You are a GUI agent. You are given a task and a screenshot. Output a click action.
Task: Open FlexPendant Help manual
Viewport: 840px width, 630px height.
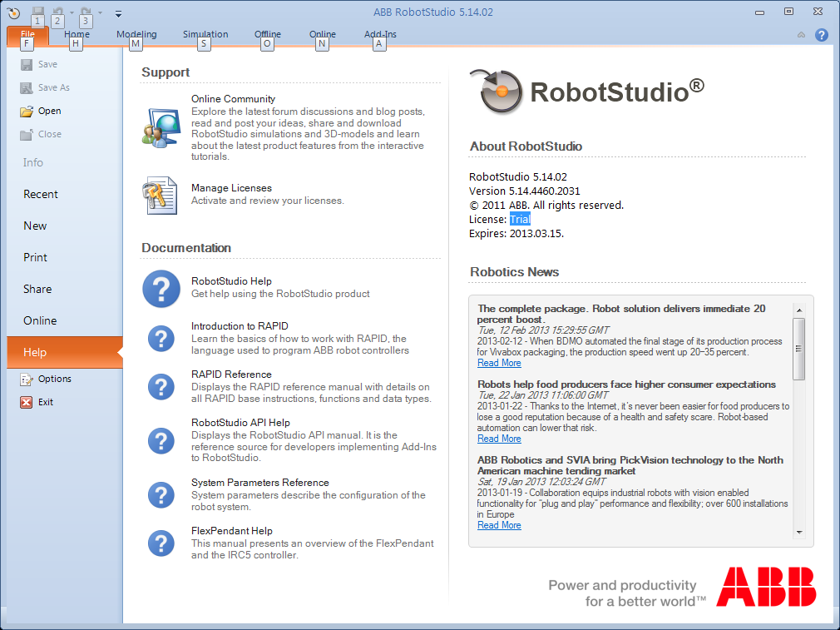[232, 531]
